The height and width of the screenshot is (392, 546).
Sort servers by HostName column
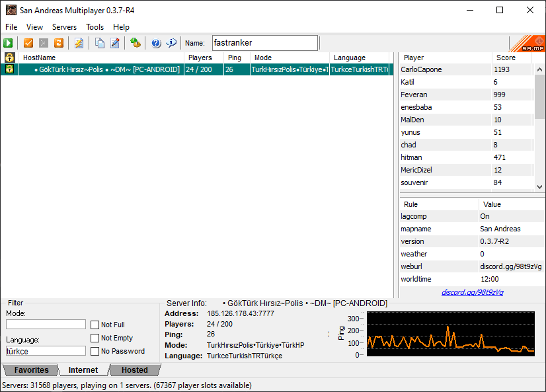coord(101,58)
